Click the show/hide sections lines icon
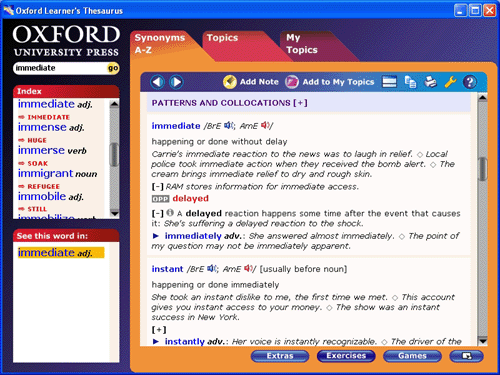 389,82
